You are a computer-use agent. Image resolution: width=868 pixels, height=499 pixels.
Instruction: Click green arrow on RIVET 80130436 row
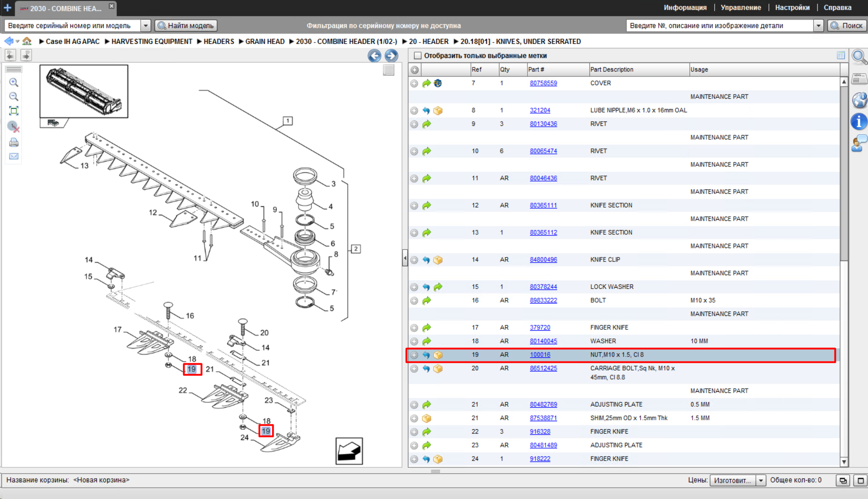coord(427,124)
